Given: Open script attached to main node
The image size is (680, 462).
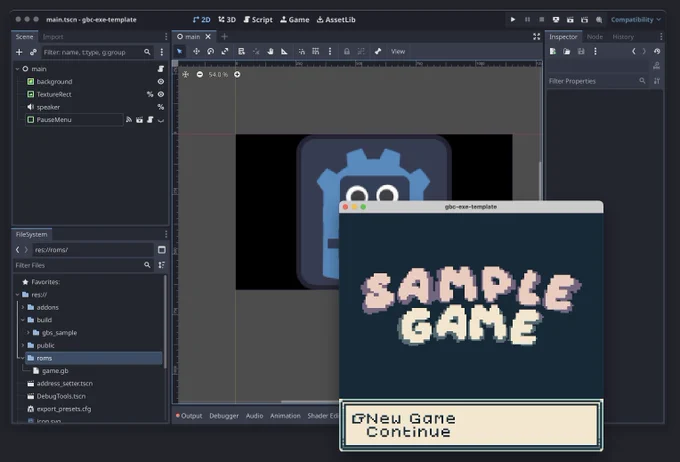Looking at the screenshot, I should tap(160, 69).
